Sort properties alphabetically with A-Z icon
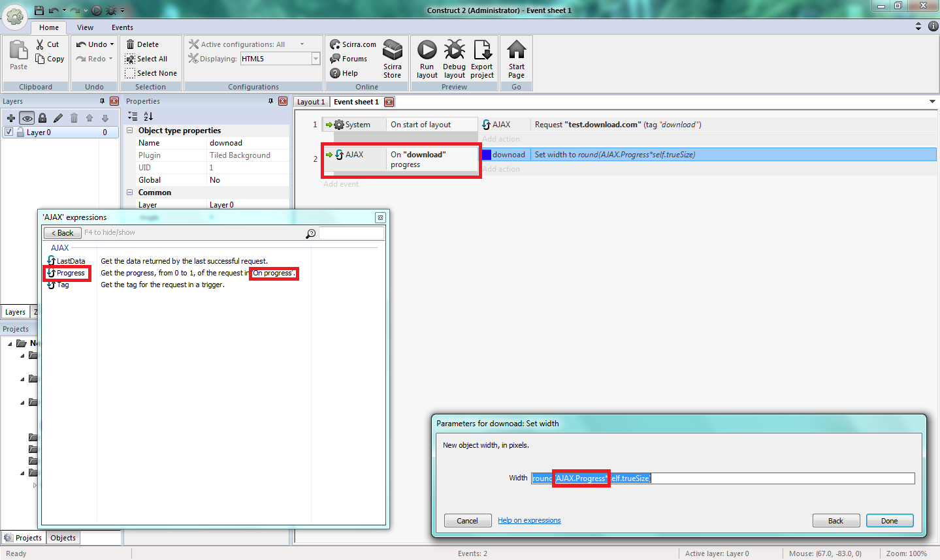The width and height of the screenshot is (940, 560). 148,116
